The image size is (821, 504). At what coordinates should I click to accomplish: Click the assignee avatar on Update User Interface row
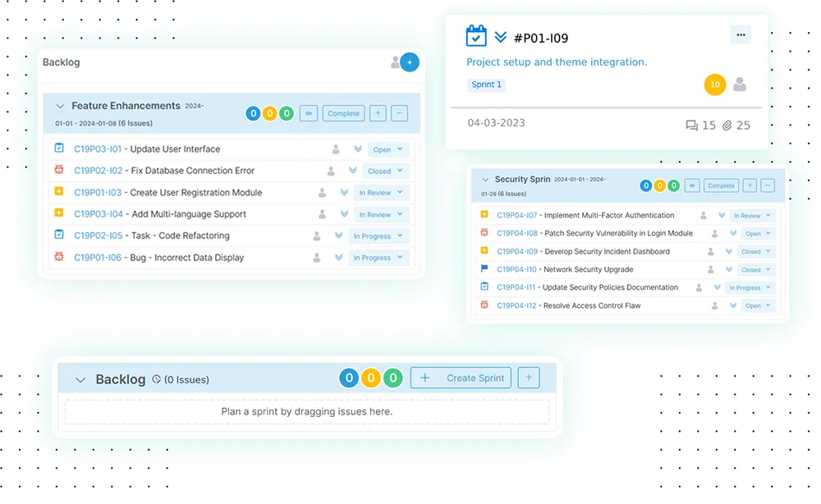pyautogui.click(x=335, y=149)
